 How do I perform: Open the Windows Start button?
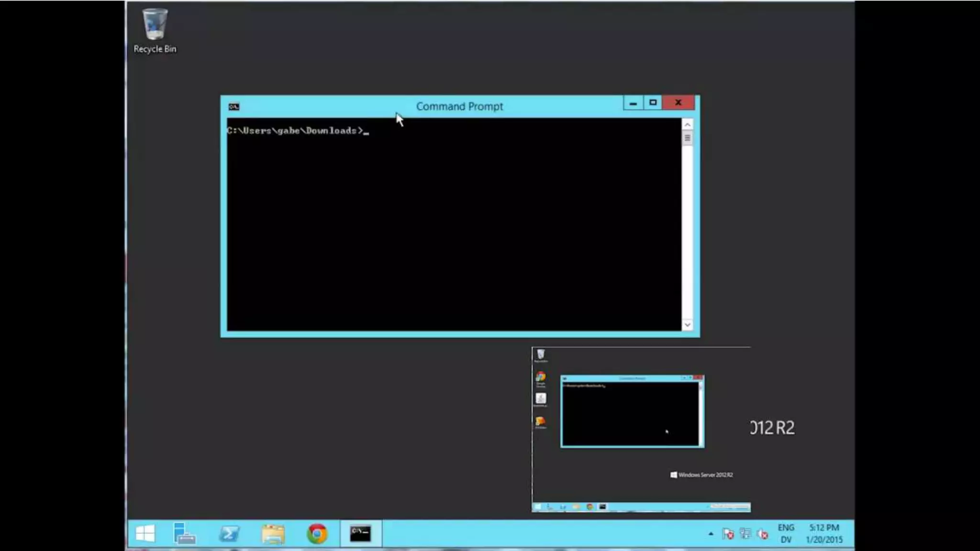click(x=145, y=533)
